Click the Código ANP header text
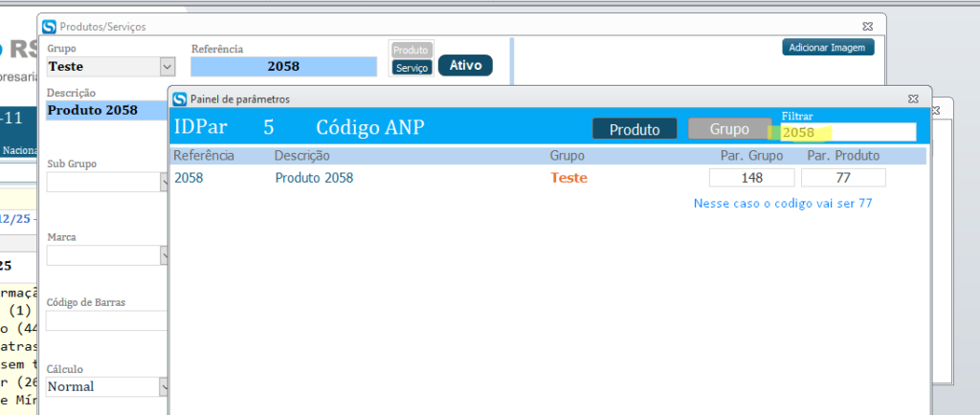The height and width of the screenshot is (415, 980). 370,127
